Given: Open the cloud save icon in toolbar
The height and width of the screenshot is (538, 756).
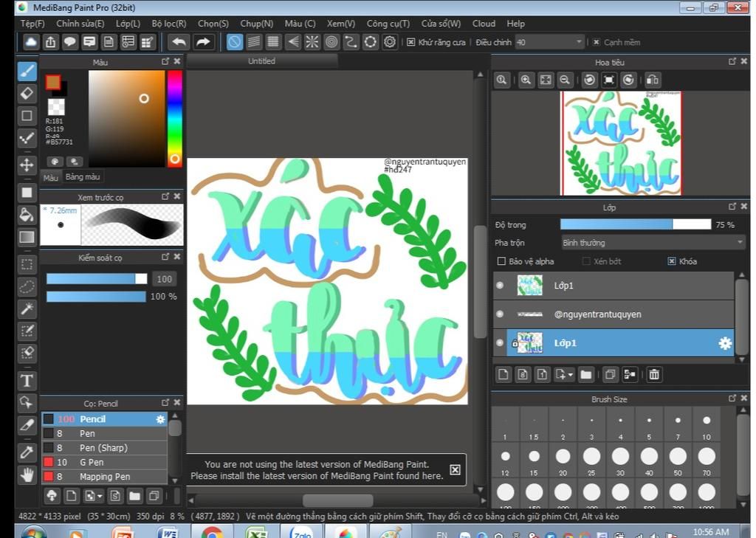Looking at the screenshot, I should (x=31, y=42).
